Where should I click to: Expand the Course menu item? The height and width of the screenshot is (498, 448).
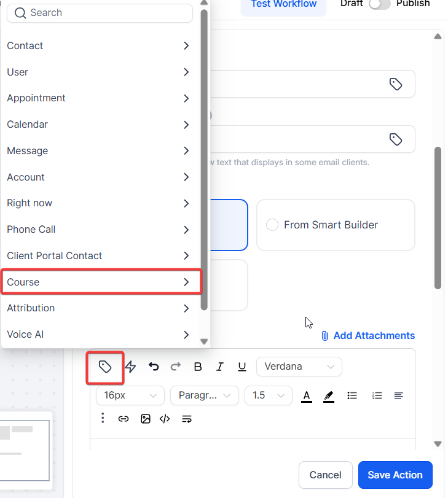[101, 282]
